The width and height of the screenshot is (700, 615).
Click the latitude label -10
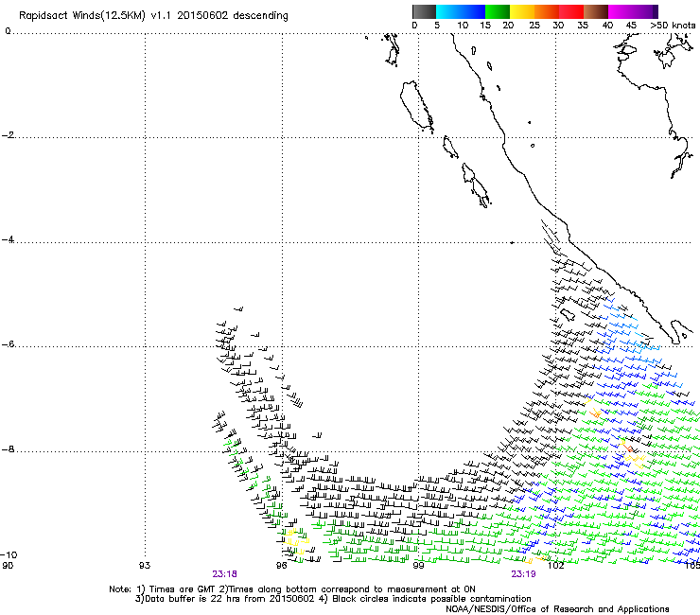tap(9, 555)
